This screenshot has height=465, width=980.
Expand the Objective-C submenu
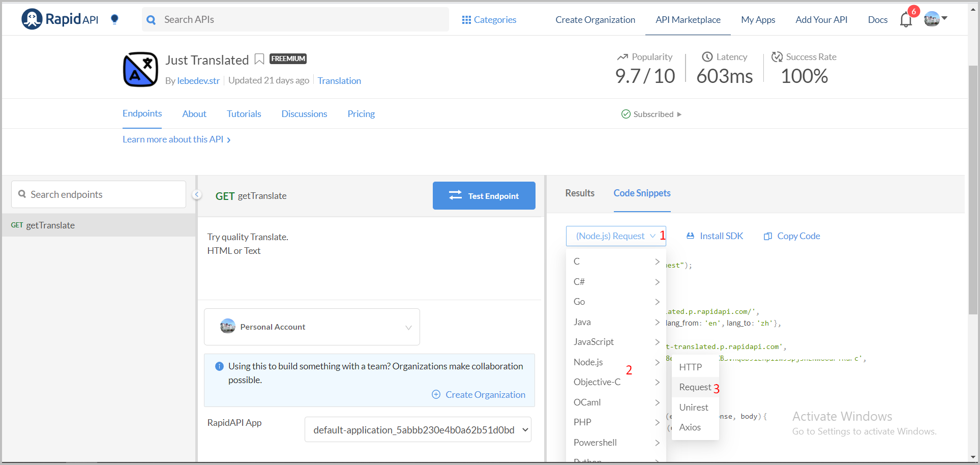coord(616,382)
